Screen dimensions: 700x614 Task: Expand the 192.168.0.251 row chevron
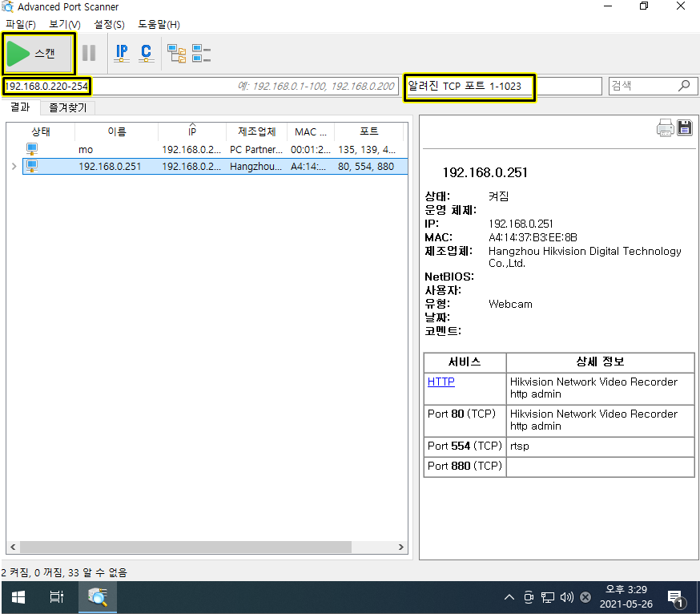(14, 166)
